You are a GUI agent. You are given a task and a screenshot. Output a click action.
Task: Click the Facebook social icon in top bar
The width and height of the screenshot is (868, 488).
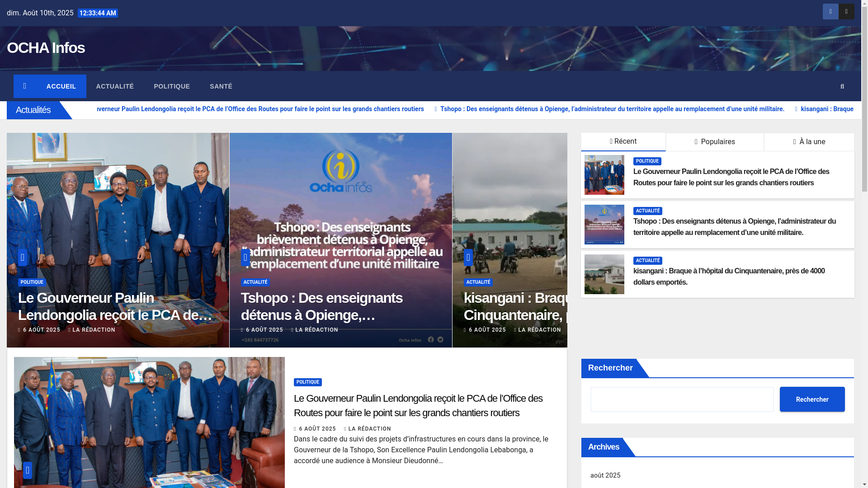click(x=830, y=12)
